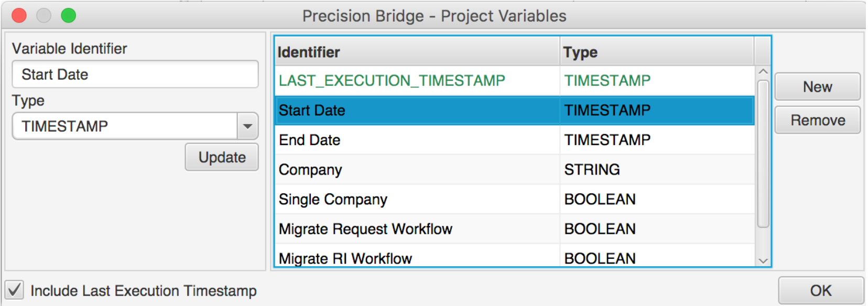Select the Company variable row

tap(515, 170)
